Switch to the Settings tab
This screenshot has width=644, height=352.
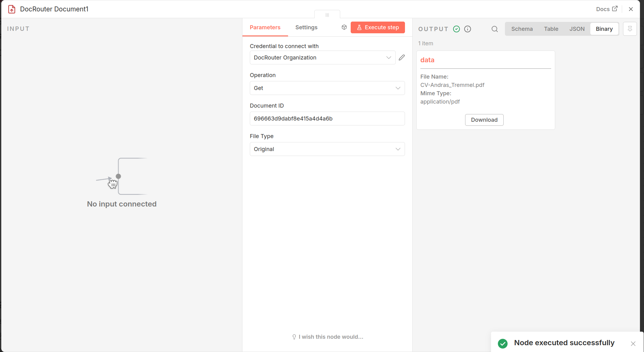coord(306,27)
